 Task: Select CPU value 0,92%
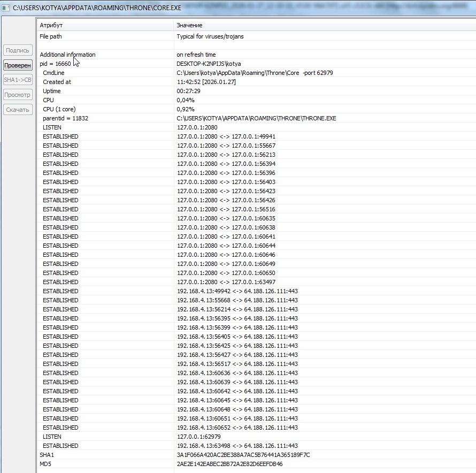tap(186, 109)
